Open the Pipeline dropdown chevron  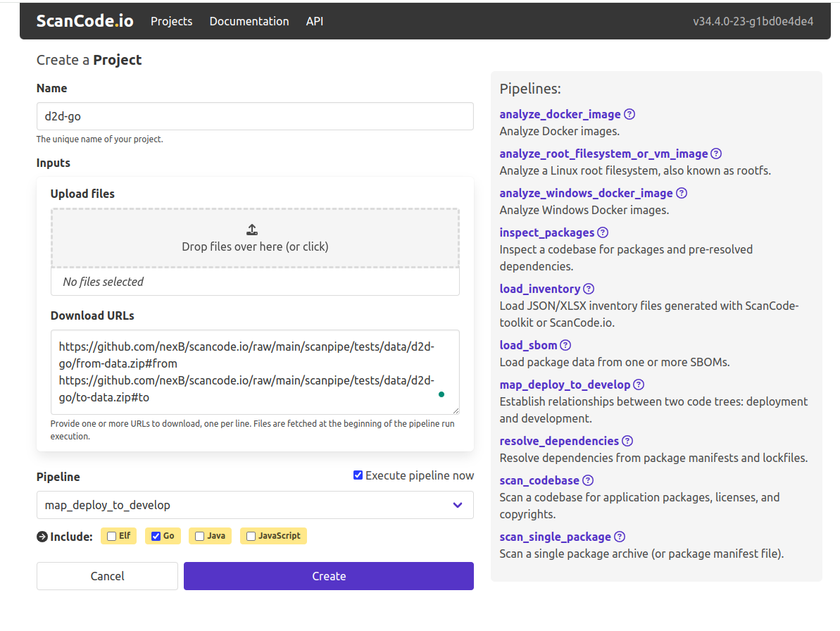(x=458, y=505)
